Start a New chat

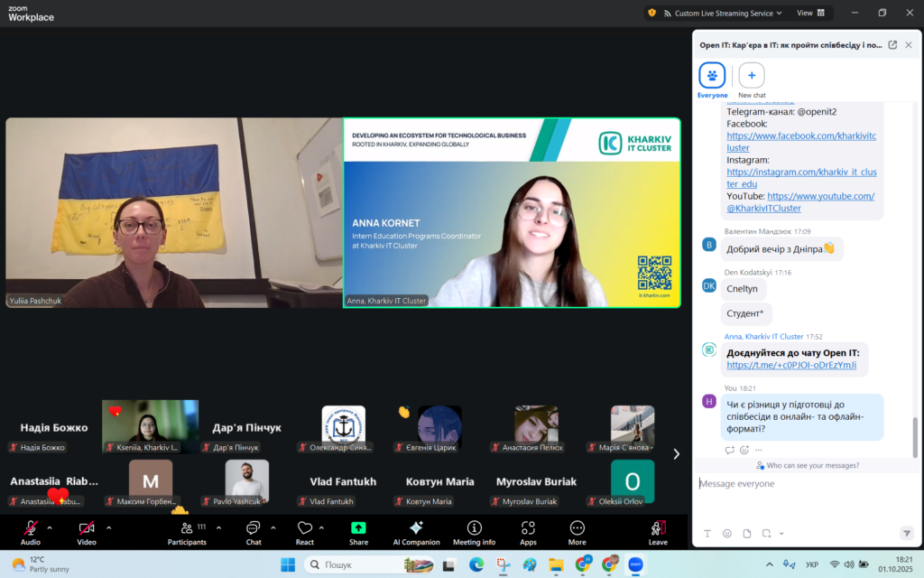[x=752, y=76]
